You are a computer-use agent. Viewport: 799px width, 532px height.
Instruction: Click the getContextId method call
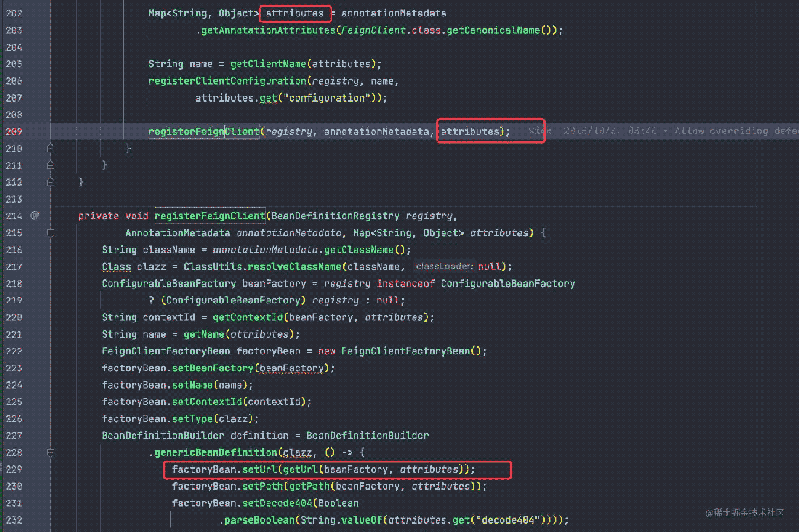coord(248,317)
